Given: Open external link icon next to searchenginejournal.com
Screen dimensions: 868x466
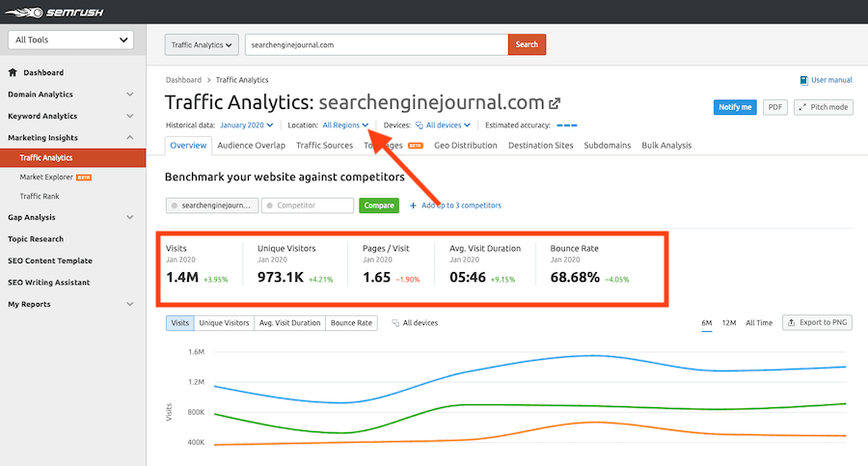Looking at the screenshot, I should 555,103.
